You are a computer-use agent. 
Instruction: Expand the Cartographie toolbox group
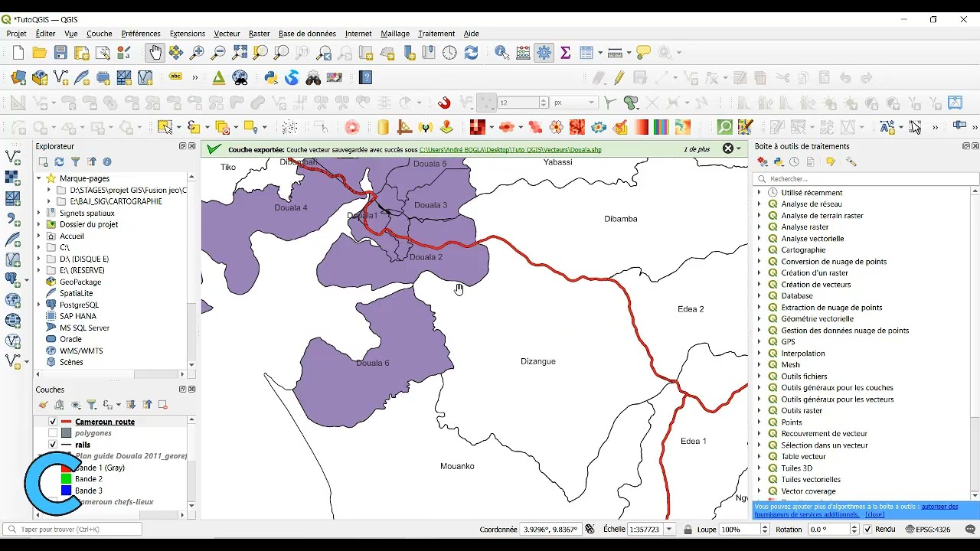tap(759, 250)
